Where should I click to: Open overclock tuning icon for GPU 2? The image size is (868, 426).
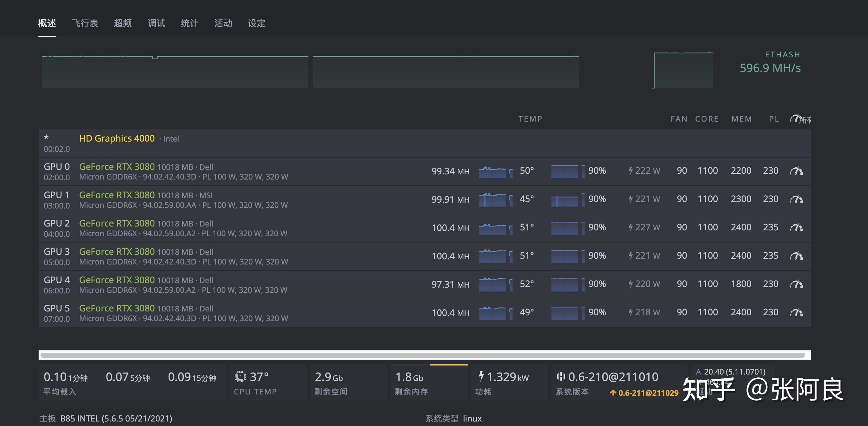coord(796,228)
